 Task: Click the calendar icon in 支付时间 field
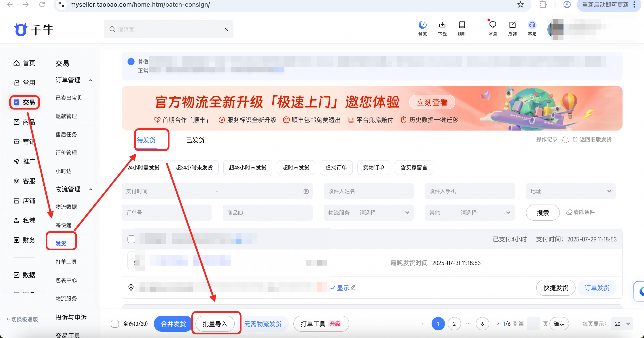point(306,191)
